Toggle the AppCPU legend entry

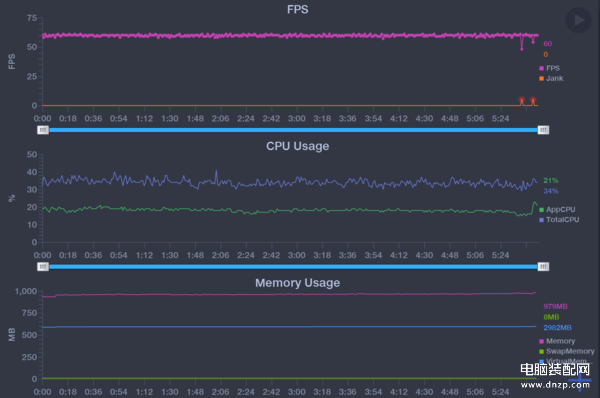click(557, 209)
